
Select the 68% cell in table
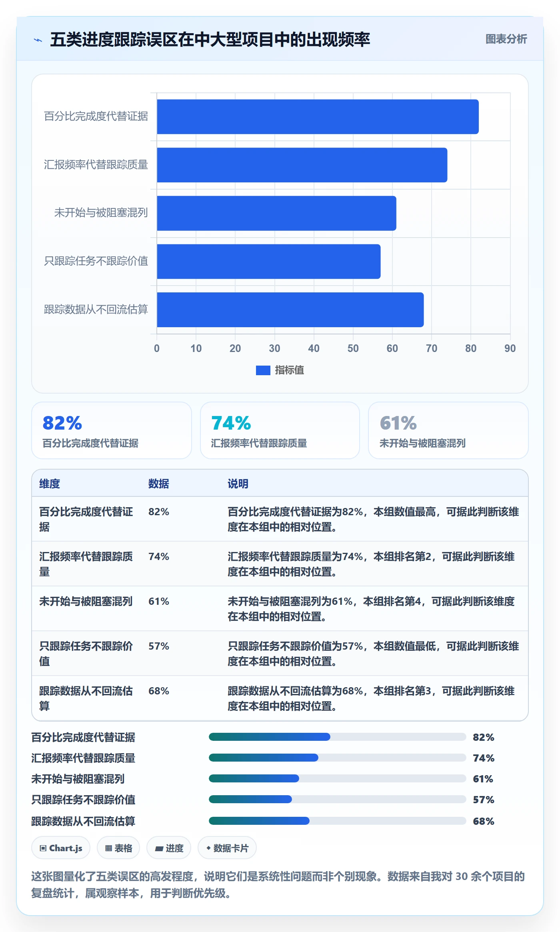coord(159,691)
